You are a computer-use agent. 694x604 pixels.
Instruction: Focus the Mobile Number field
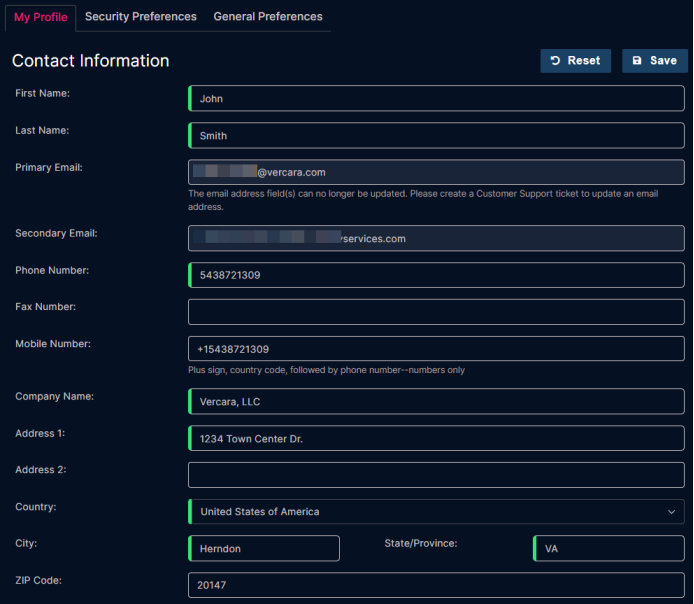(436, 349)
